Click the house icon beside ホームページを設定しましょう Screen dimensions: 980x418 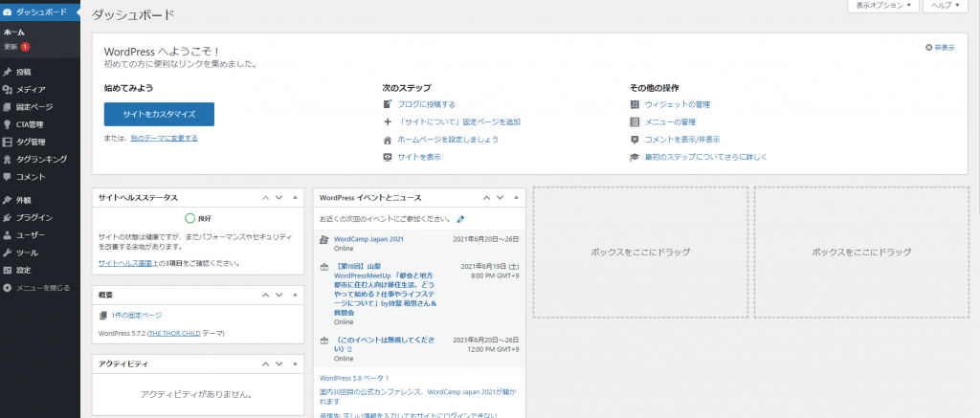[x=388, y=140]
